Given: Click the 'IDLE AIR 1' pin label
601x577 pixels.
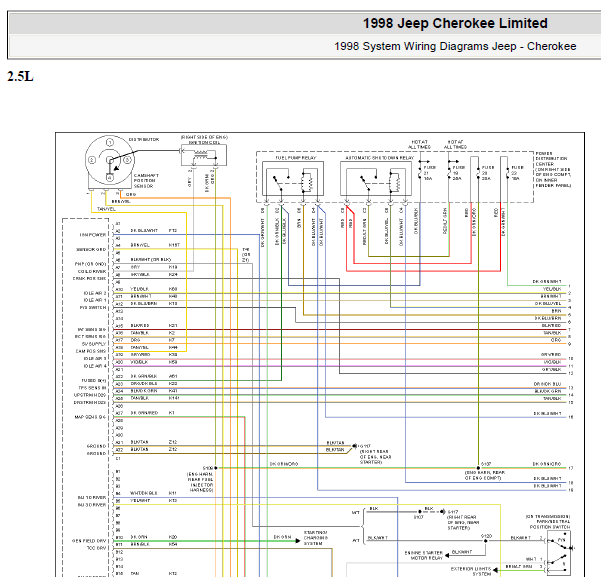Looking at the screenshot, I should pyautogui.click(x=95, y=300).
